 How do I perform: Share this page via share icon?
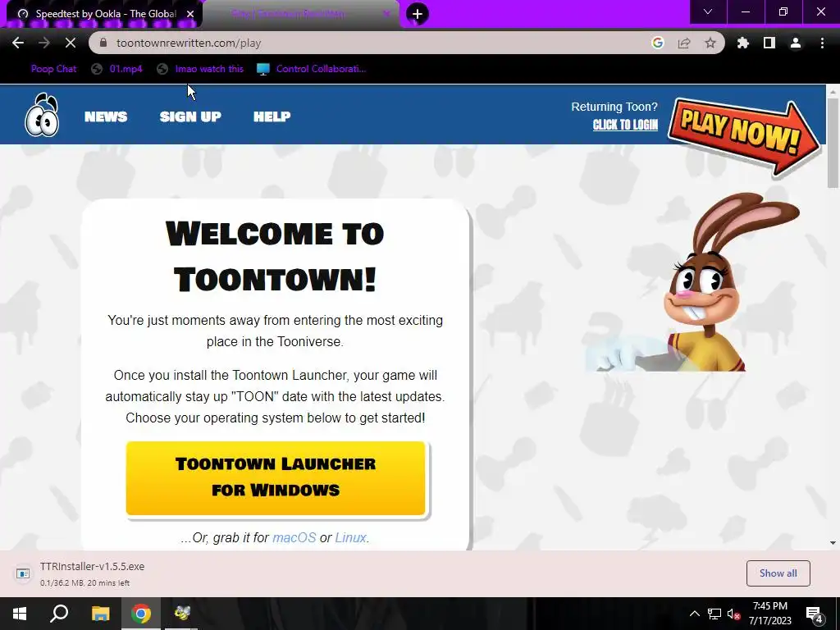[x=684, y=43]
